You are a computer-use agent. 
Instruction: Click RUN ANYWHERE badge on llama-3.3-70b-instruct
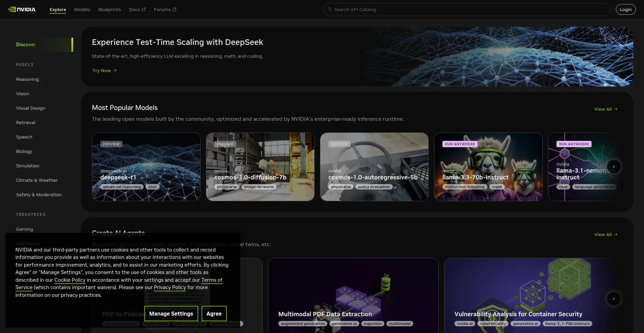(x=460, y=144)
